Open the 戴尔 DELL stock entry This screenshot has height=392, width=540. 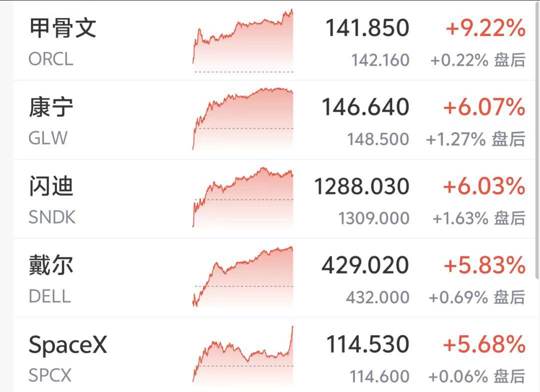coord(274,278)
